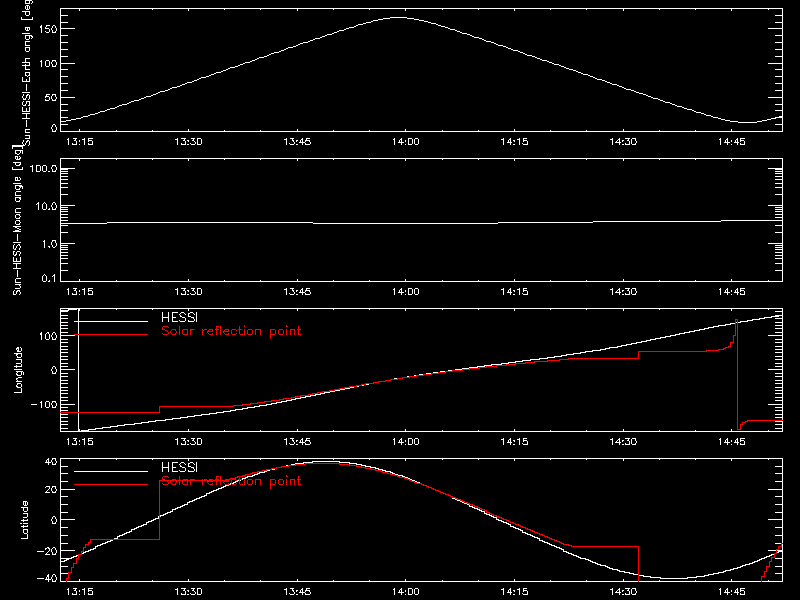Image resolution: width=800 pixels, height=600 pixels.
Task: Click 14:15 time label under Latitude plot
Action: (514, 591)
